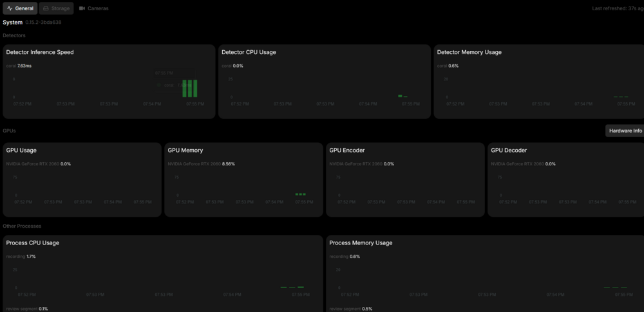Select the review segment 0.5% value
Image resolution: width=644 pixels, height=312 pixels.
351,308
